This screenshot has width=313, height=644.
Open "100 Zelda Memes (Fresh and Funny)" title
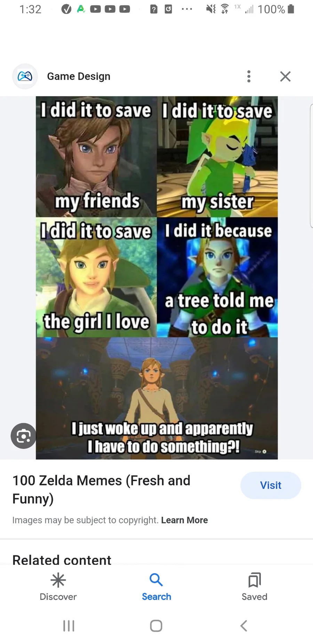point(102,489)
